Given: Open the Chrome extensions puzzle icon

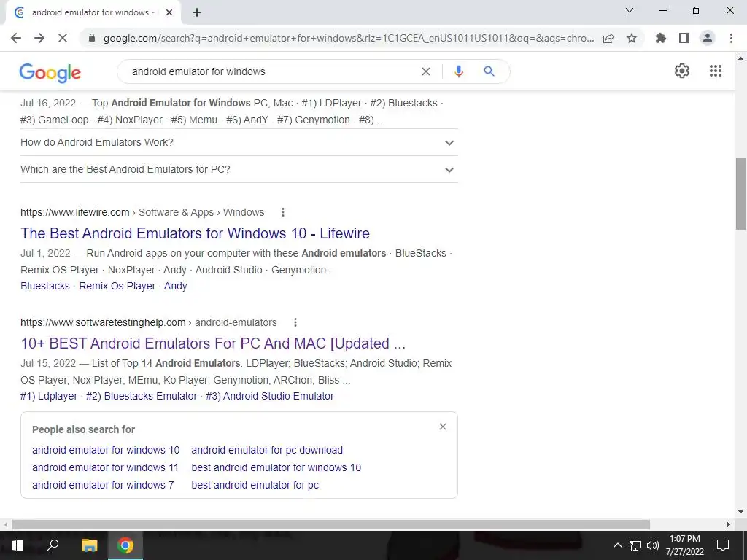Looking at the screenshot, I should (x=661, y=38).
